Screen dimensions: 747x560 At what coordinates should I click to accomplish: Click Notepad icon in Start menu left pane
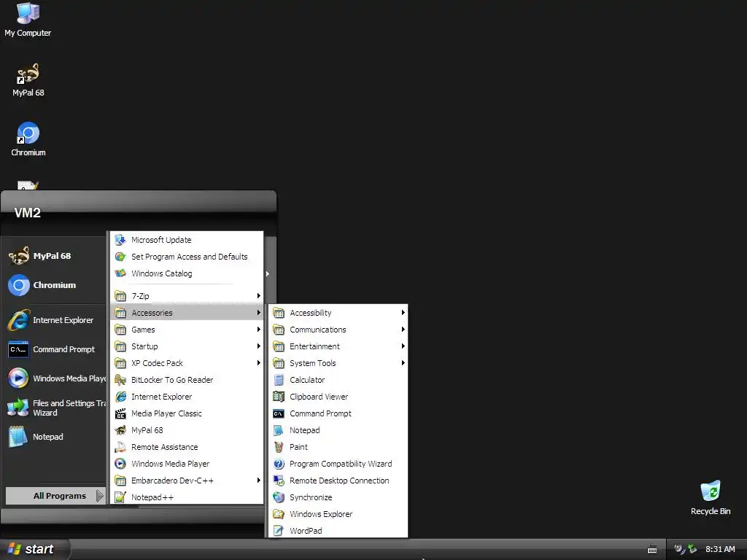(x=18, y=437)
